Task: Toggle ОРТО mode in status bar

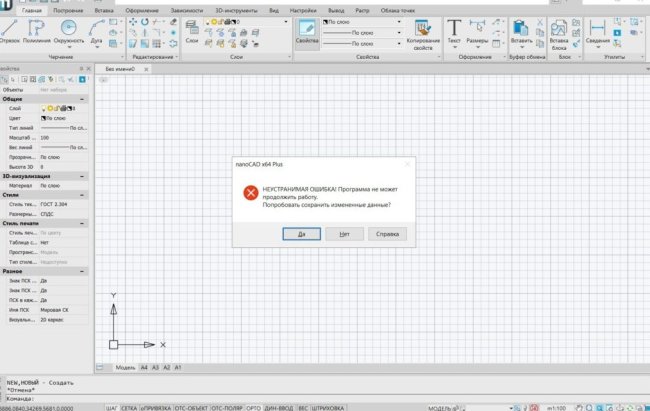Action: [253, 408]
